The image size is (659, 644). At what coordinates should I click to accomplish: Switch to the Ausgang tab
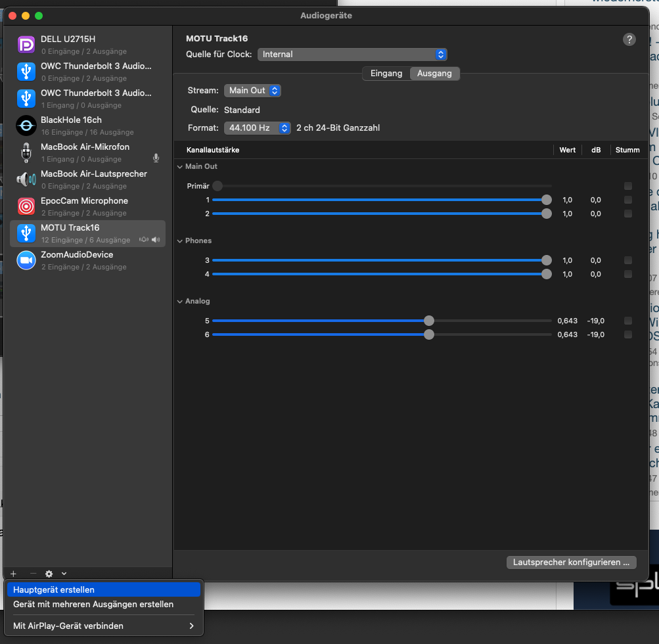point(434,74)
